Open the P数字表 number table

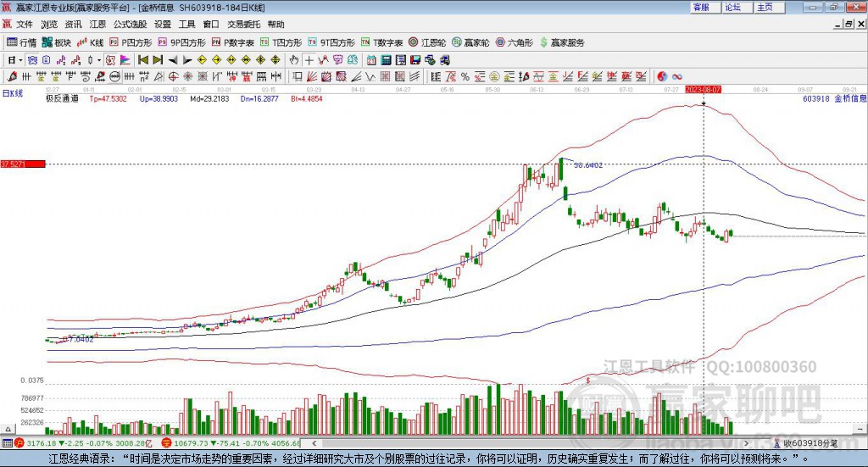click(232, 42)
